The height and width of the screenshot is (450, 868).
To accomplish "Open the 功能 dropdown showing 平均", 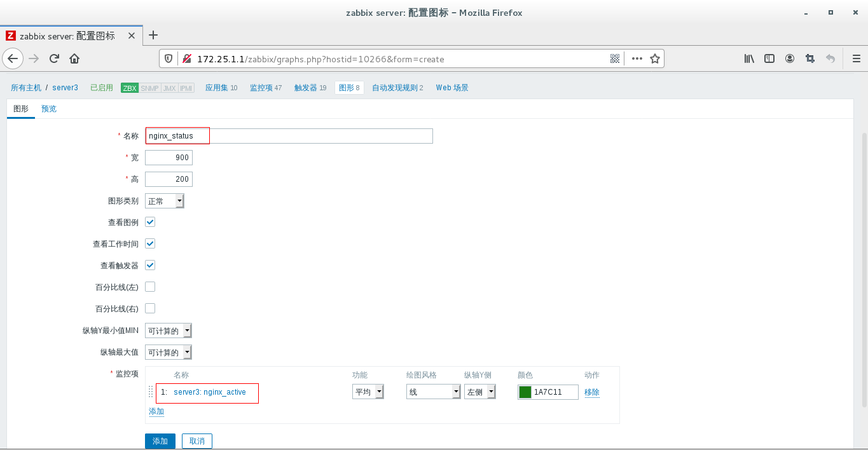I will click(x=368, y=392).
